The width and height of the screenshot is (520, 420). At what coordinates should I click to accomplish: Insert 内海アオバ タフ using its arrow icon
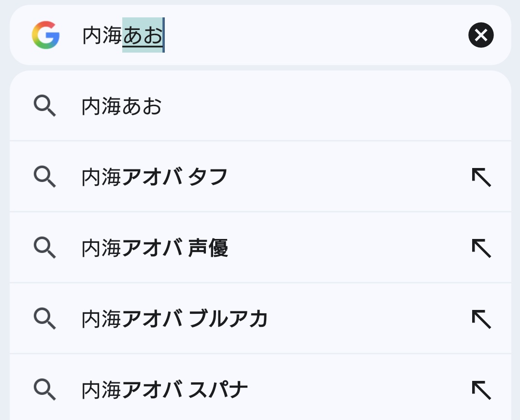click(481, 177)
